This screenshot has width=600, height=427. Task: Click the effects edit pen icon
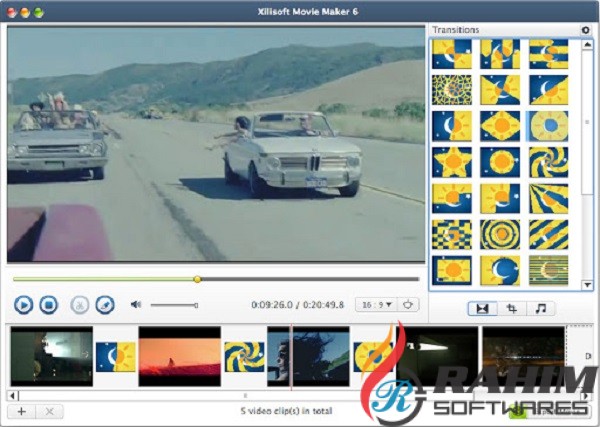[x=105, y=305]
